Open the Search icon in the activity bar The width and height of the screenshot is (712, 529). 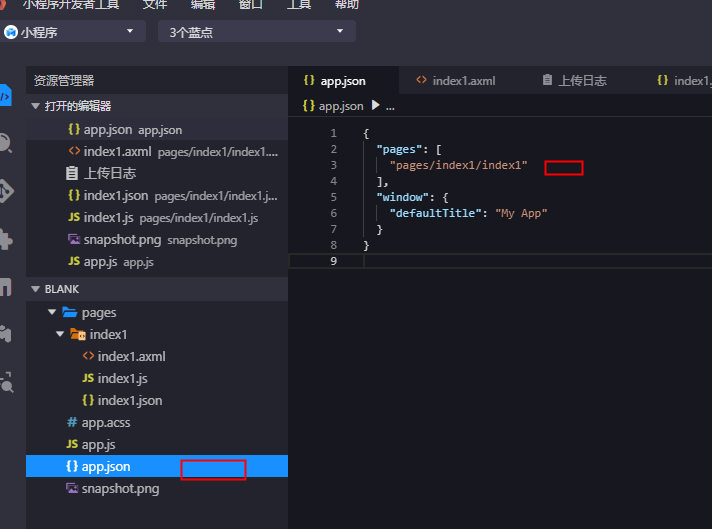pyautogui.click(x=5, y=143)
